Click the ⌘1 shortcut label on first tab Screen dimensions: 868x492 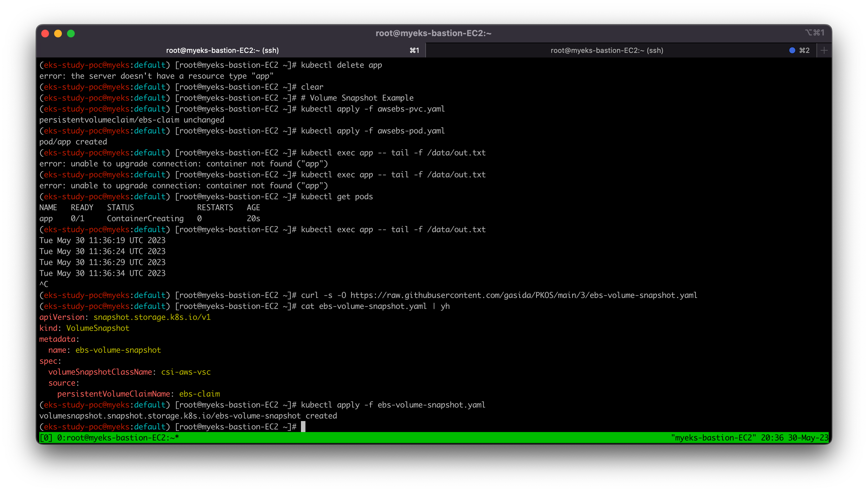tap(414, 50)
